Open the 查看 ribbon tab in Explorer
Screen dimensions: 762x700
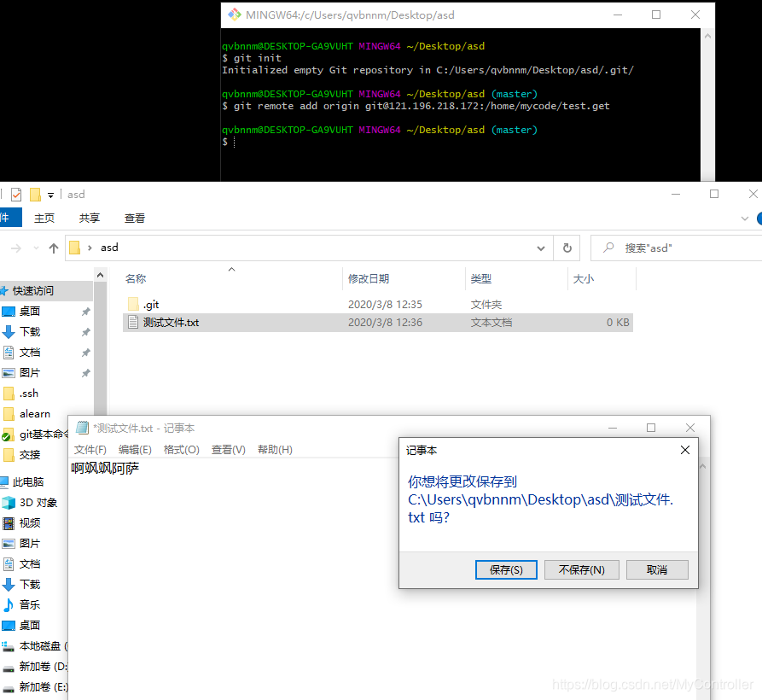[135, 219]
